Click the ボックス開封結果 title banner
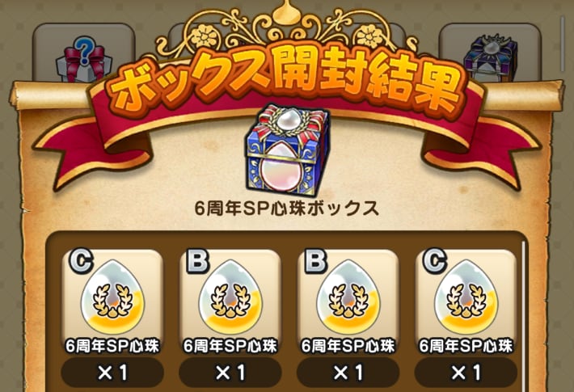This screenshot has height=392, width=574. (x=286, y=81)
